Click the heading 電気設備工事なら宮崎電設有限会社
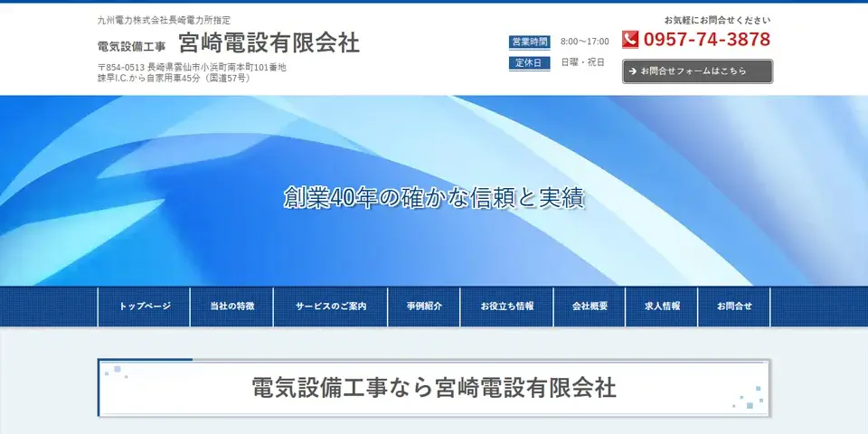 coord(434,388)
